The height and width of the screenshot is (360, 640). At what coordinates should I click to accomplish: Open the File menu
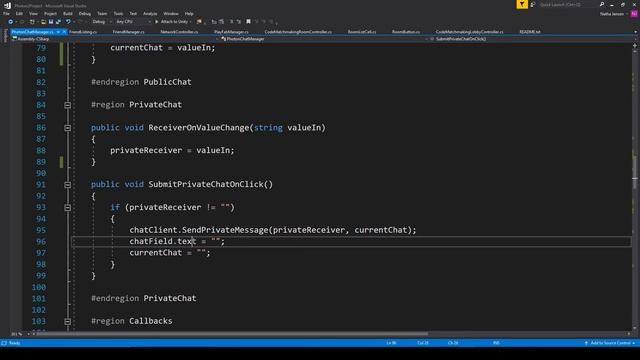6,13
